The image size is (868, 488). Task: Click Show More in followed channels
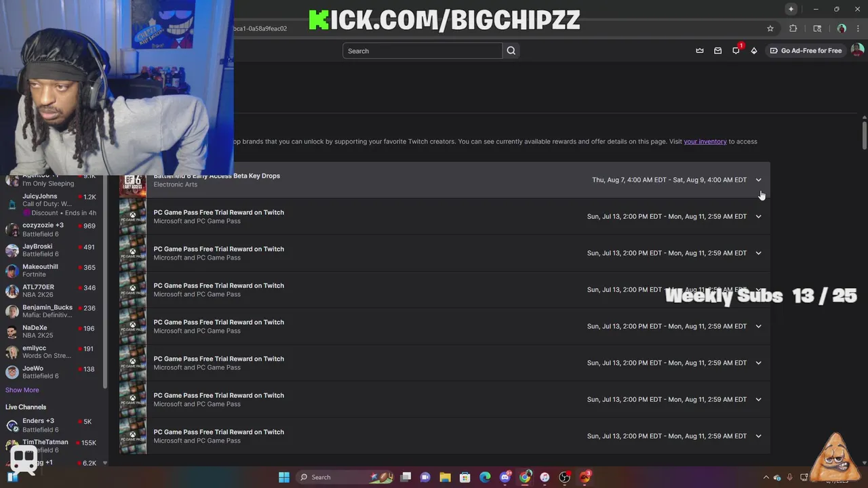point(22,390)
